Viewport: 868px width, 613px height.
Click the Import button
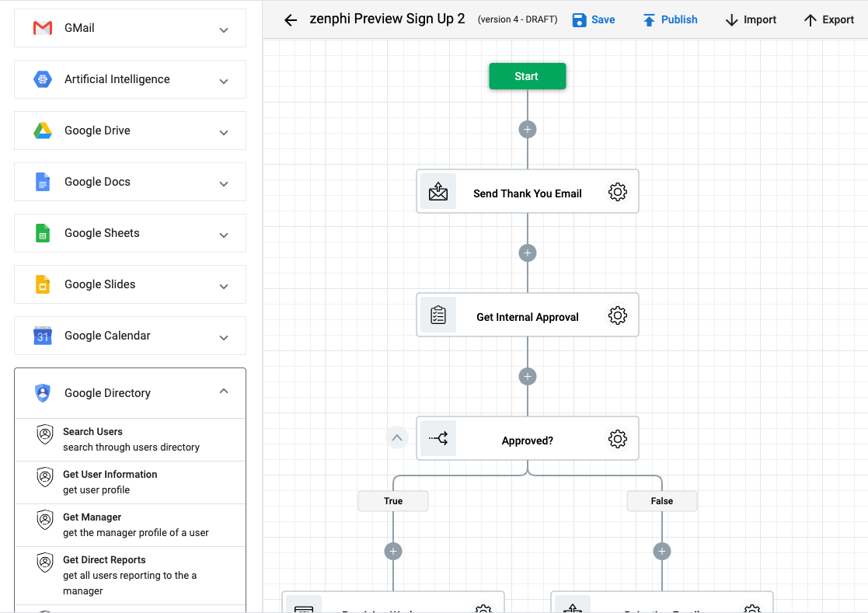click(751, 20)
